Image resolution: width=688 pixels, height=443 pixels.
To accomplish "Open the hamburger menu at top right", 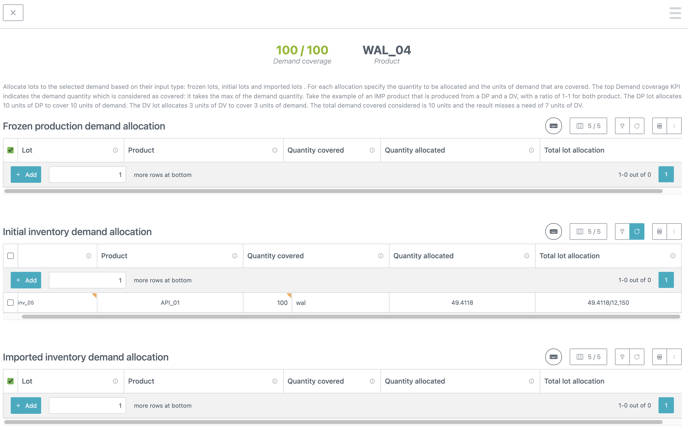I will 675,13.
